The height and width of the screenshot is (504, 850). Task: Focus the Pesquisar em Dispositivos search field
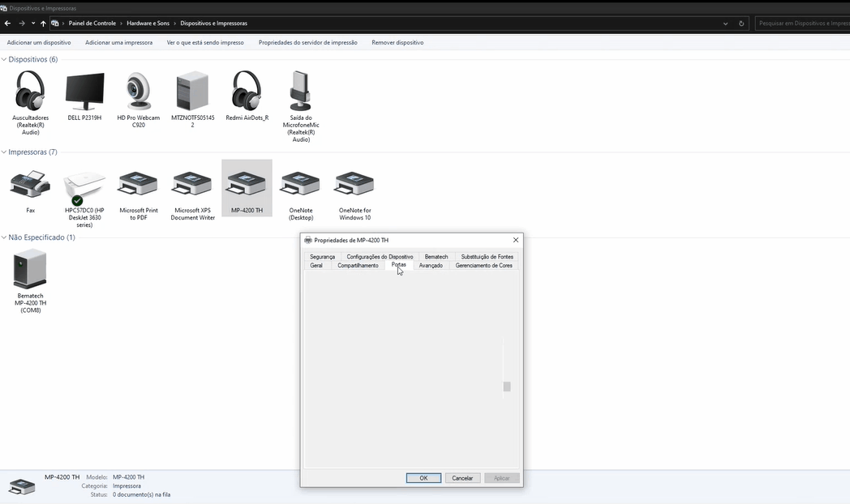point(802,23)
